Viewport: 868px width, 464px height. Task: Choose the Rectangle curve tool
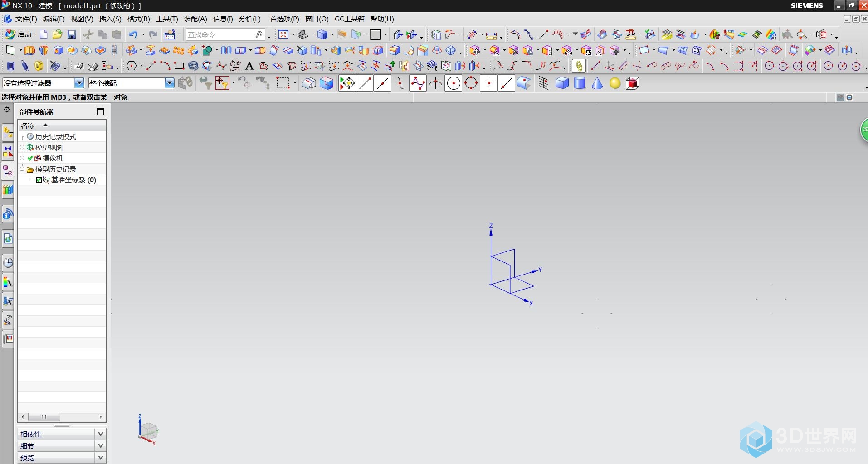tap(179, 66)
